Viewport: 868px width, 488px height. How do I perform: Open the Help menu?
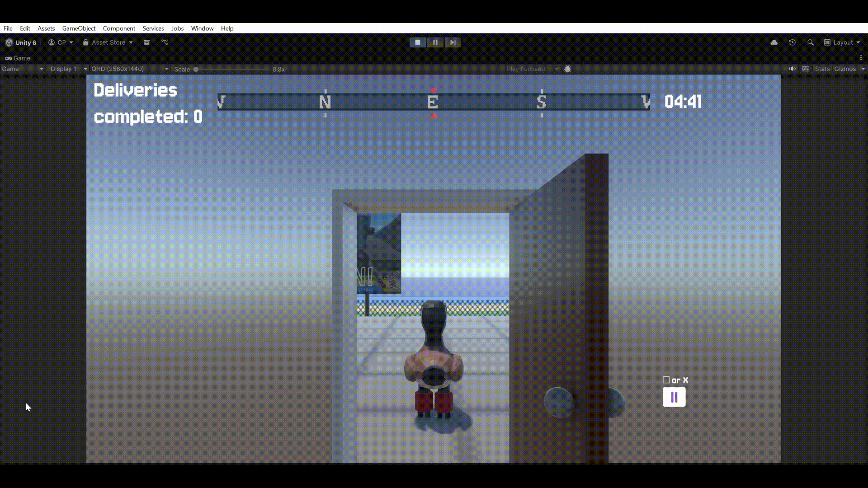tap(227, 28)
